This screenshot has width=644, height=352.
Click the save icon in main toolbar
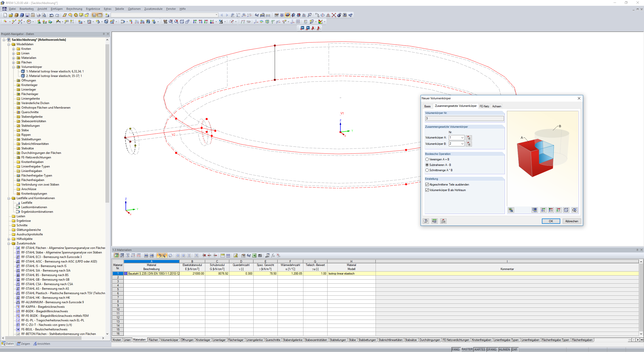(x=27, y=15)
